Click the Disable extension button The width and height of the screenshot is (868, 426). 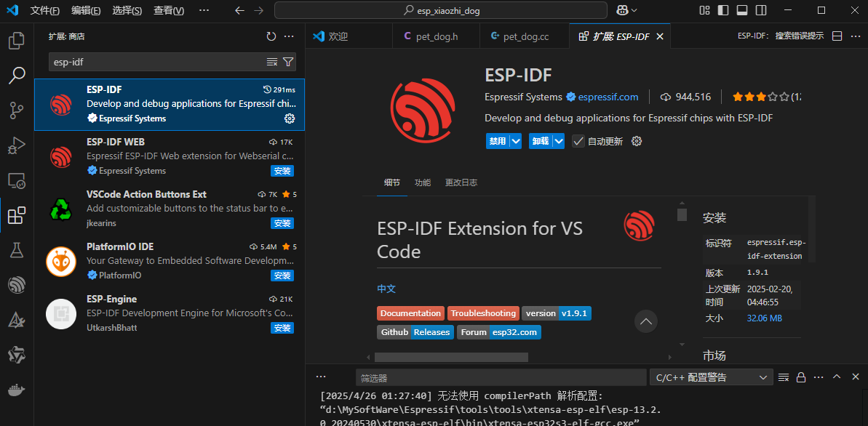(498, 141)
